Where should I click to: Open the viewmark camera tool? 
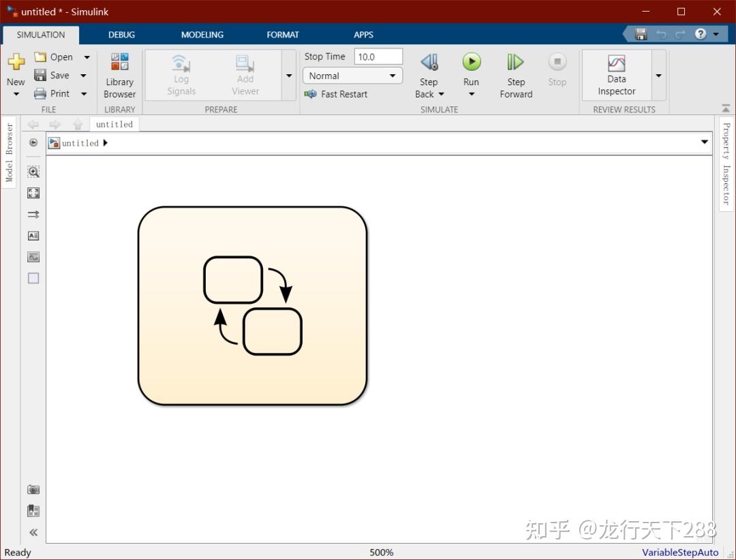(x=33, y=489)
